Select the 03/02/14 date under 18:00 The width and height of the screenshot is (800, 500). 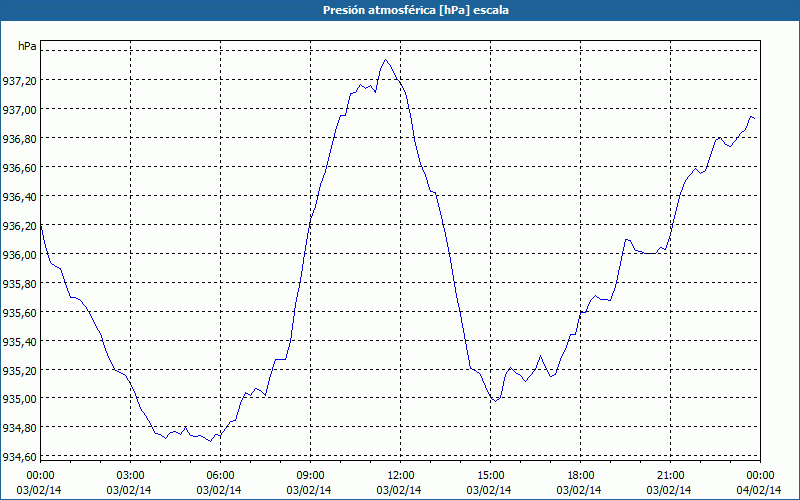click(579, 490)
